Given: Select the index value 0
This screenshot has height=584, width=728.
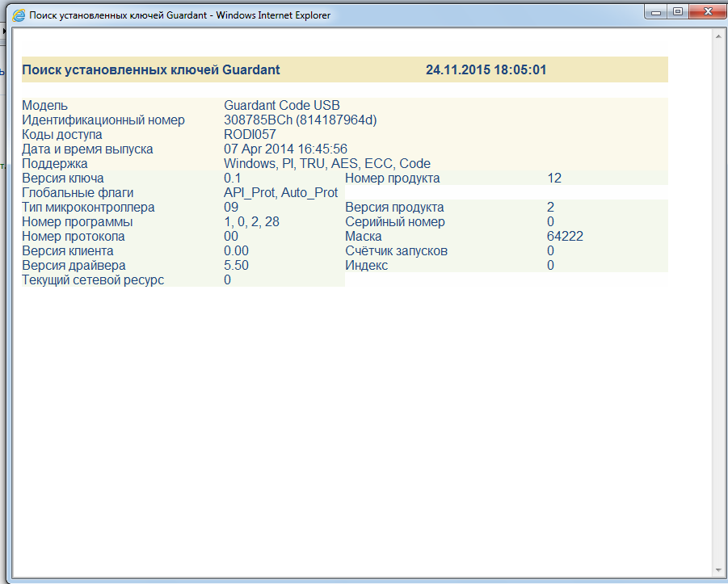Looking at the screenshot, I should pyautogui.click(x=550, y=266).
